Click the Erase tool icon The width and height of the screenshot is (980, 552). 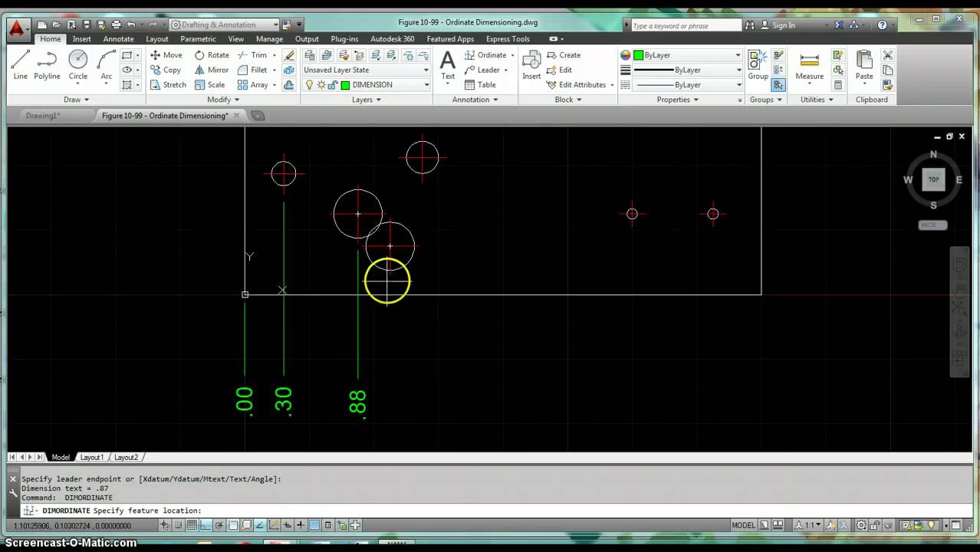289,55
